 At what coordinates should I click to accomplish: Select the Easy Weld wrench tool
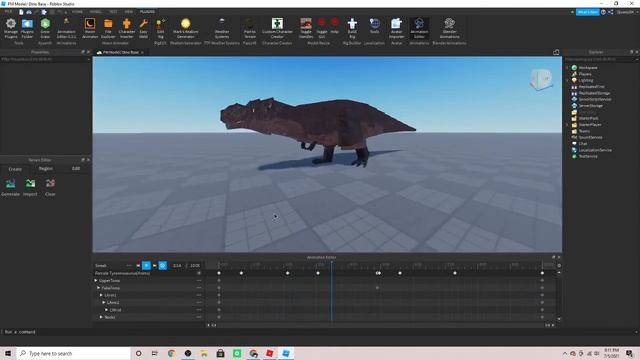point(143,28)
